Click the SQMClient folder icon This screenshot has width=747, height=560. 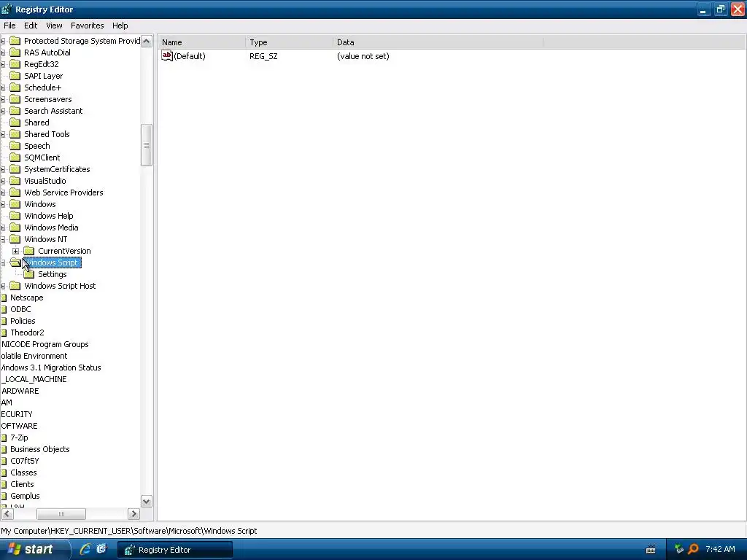(15, 157)
